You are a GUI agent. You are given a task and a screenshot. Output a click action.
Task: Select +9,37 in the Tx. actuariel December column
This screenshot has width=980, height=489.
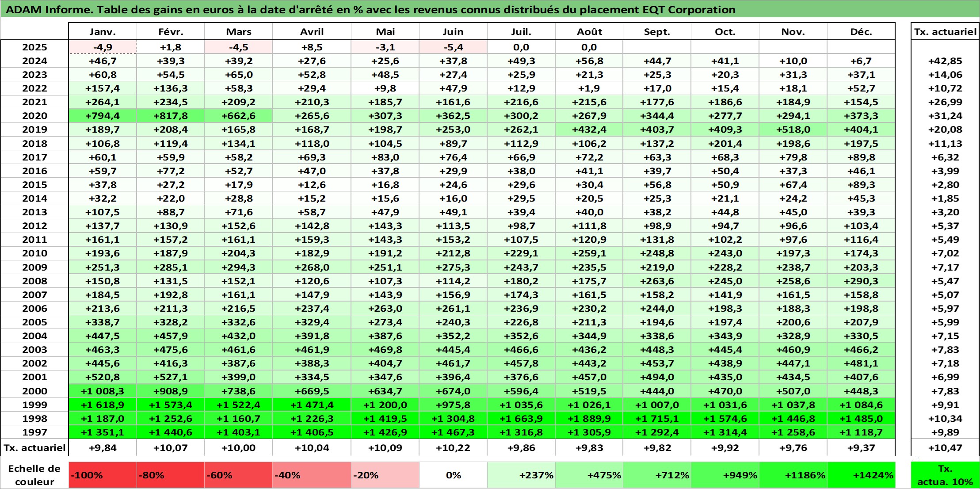pos(861,448)
